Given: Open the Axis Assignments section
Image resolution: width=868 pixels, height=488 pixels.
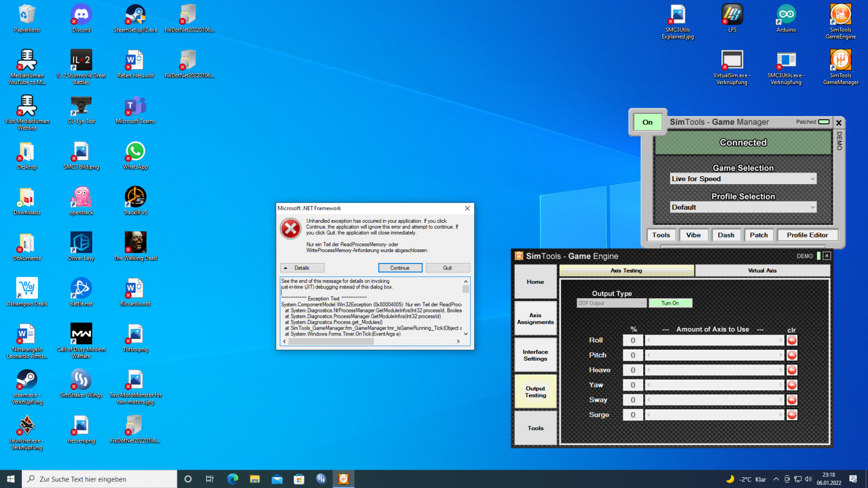Looking at the screenshot, I should [535, 319].
